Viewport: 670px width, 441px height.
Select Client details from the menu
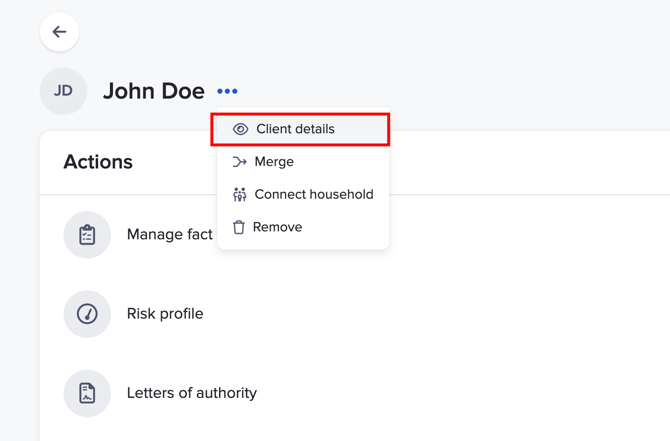[296, 129]
